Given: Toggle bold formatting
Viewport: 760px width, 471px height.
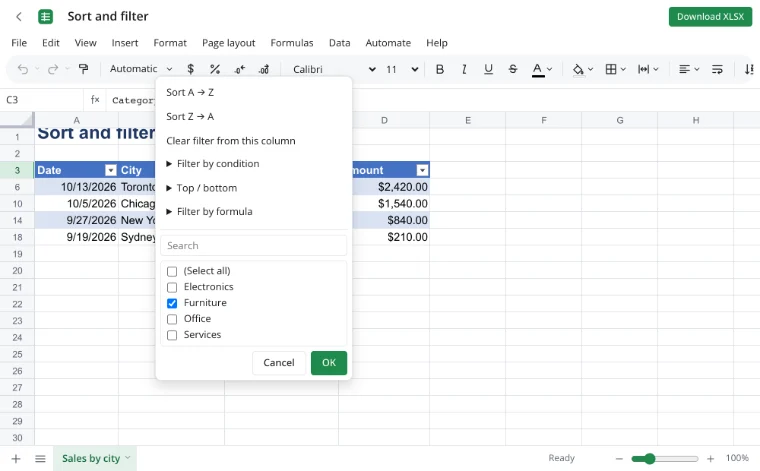Looking at the screenshot, I should [x=440, y=69].
